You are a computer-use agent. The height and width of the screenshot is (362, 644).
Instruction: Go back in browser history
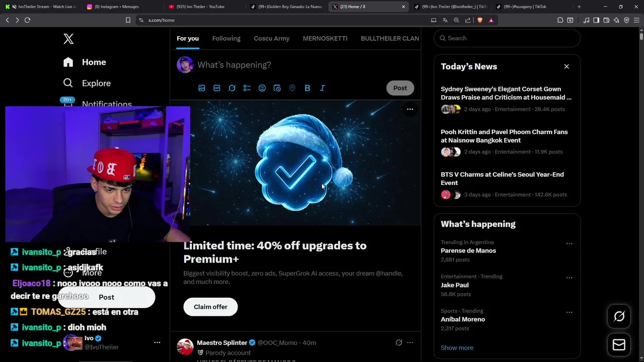click(x=7, y=20)
